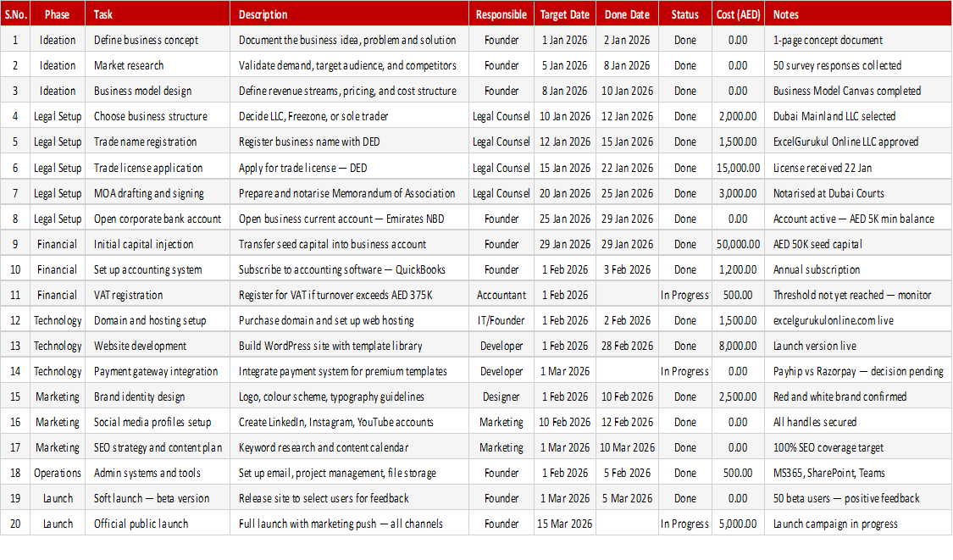Viewport: 953px width, 560px height.
Task: Click the Task column header
Action: [x=158, y=14]
